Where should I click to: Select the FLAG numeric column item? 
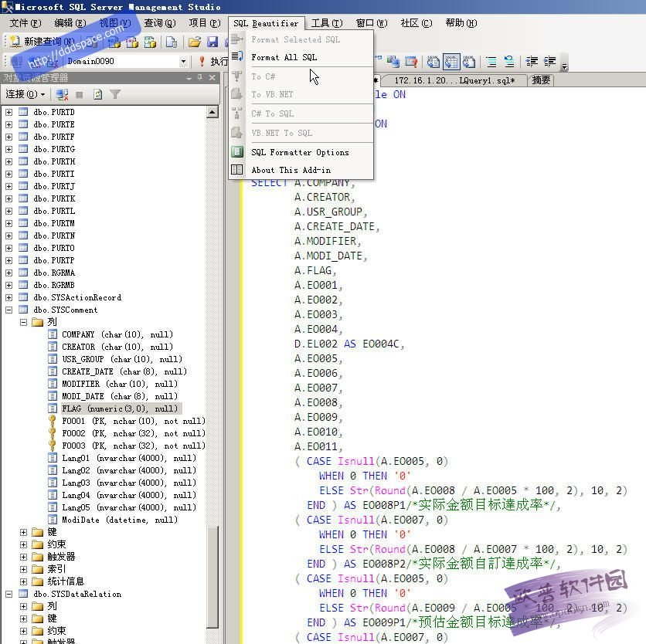pos(120,408)
